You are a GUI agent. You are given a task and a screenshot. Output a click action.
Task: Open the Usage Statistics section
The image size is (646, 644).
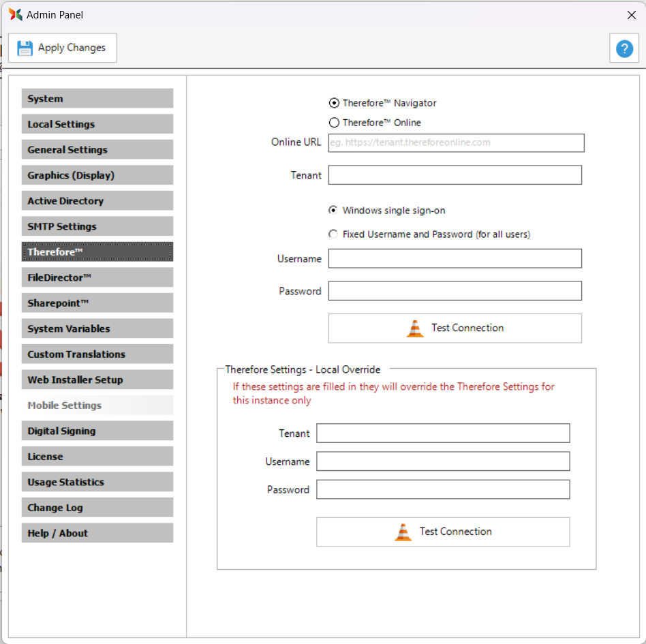97,482
